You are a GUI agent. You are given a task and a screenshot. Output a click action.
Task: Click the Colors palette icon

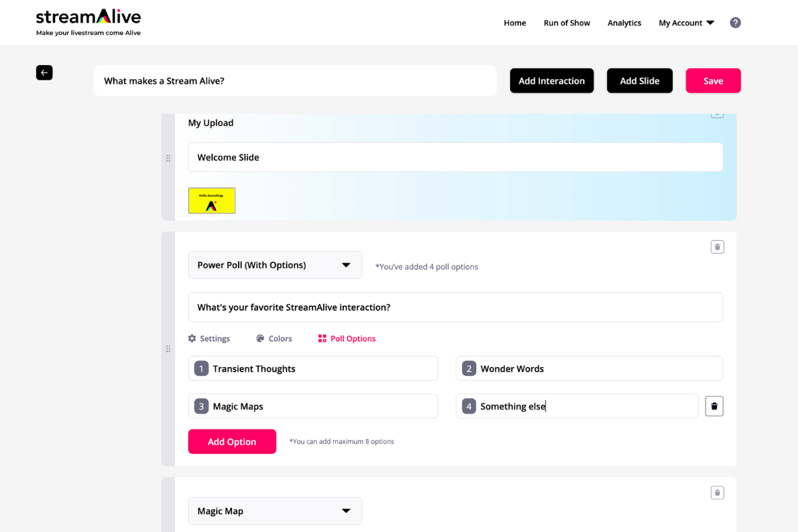(260, 338)
